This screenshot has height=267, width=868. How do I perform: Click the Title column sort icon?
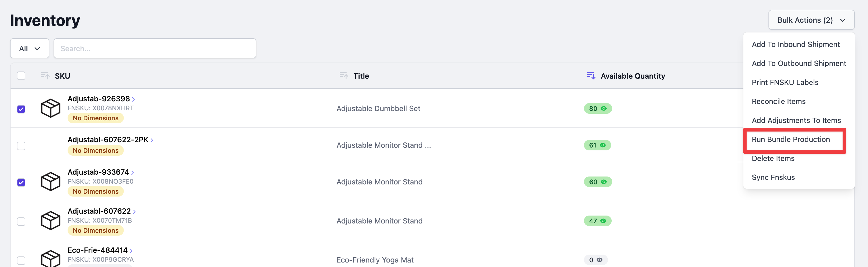coord(343,75)
